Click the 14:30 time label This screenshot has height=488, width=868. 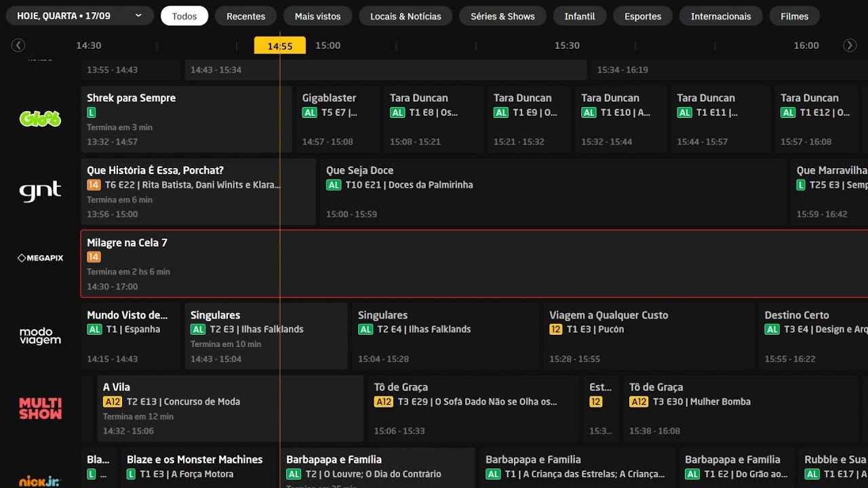click(x=89, y=45)
